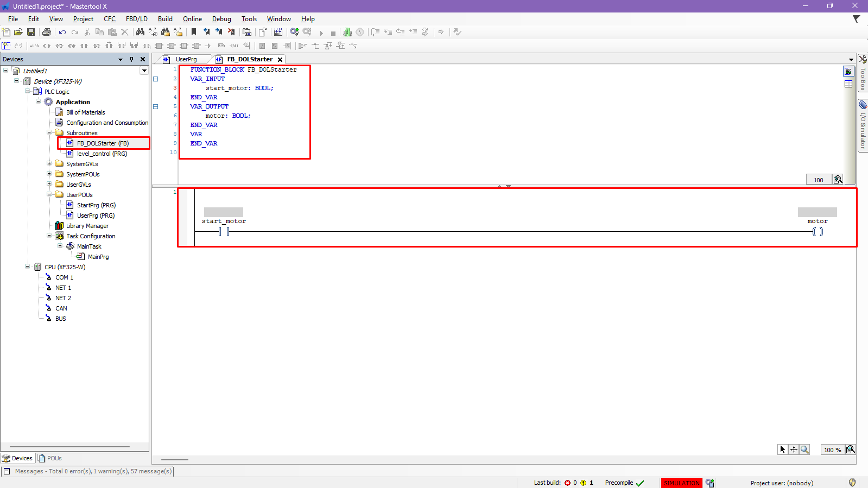Click the Devices panel horizontal scrollbar
The image size is (868, 488).
(x=69, y=447)
